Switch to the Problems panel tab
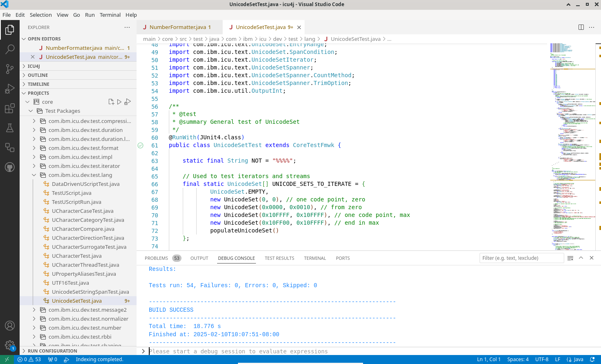 (162, 258)
